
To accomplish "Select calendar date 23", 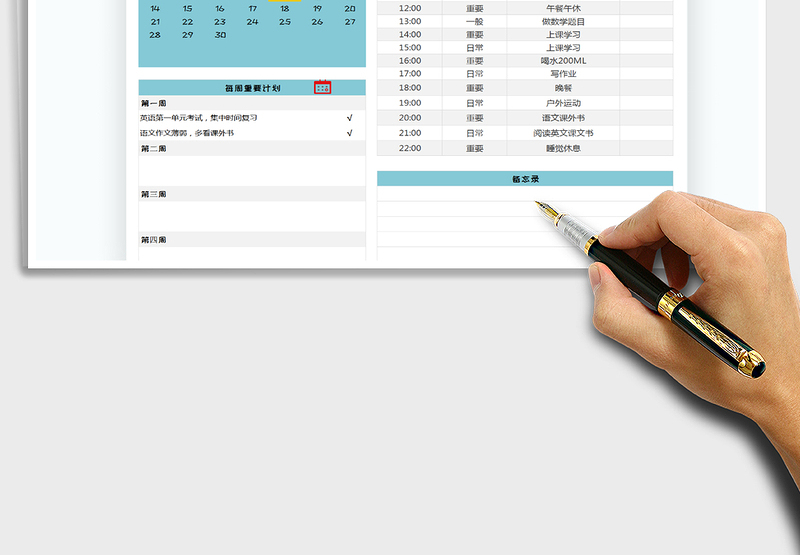I will tap(220, 22).
